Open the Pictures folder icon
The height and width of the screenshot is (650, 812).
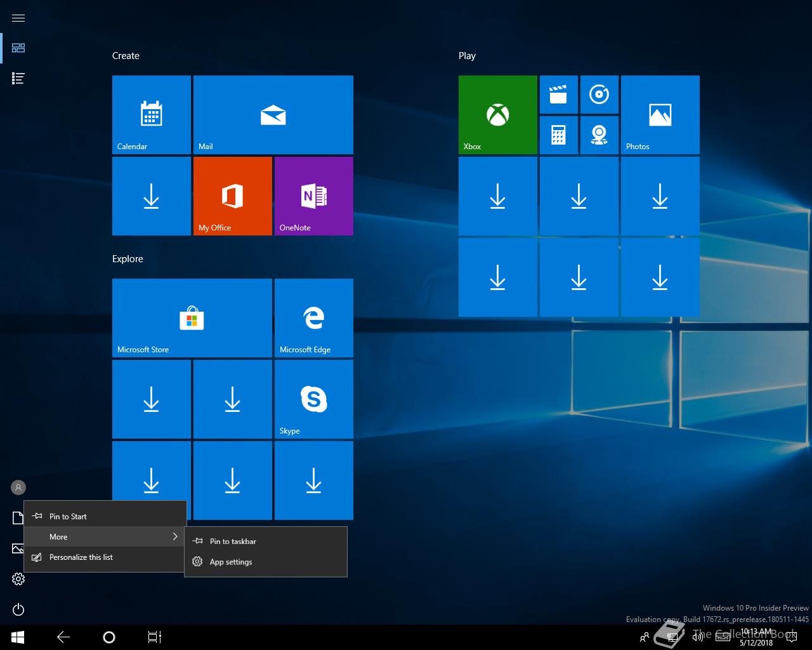(x=18, y=548)
